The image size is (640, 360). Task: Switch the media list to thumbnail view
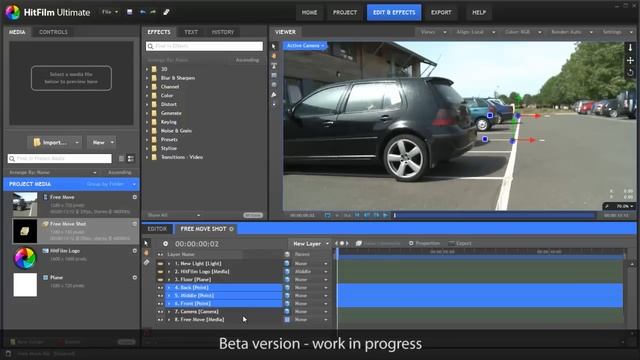[131, 158]
